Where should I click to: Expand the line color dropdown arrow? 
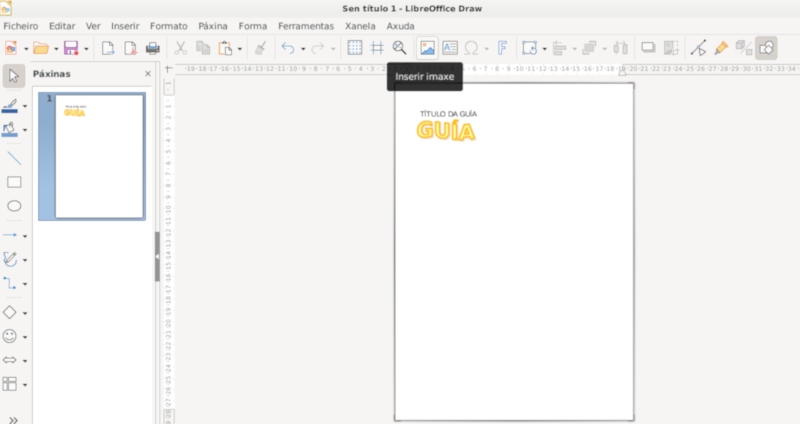(26, 106)
